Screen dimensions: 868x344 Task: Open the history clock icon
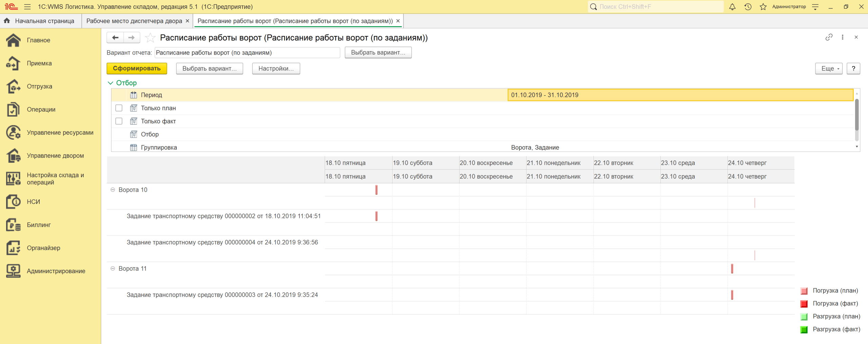click(x=748, y=7)
